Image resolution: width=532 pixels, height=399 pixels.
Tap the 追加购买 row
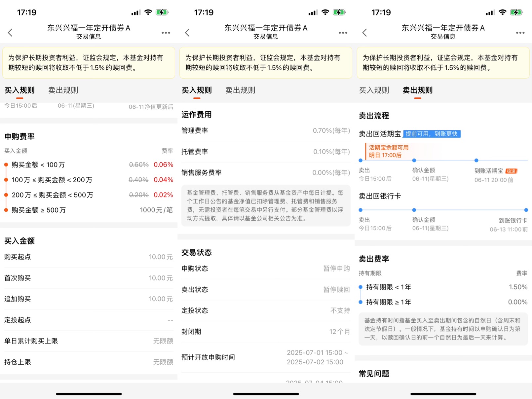click(89, 299)
